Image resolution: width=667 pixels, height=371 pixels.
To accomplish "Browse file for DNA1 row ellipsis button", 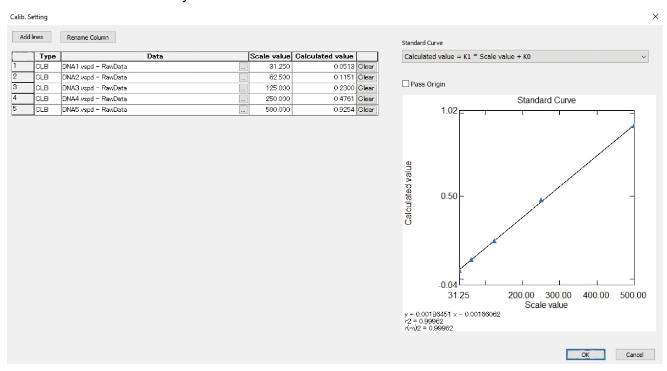I will (243, 67).
